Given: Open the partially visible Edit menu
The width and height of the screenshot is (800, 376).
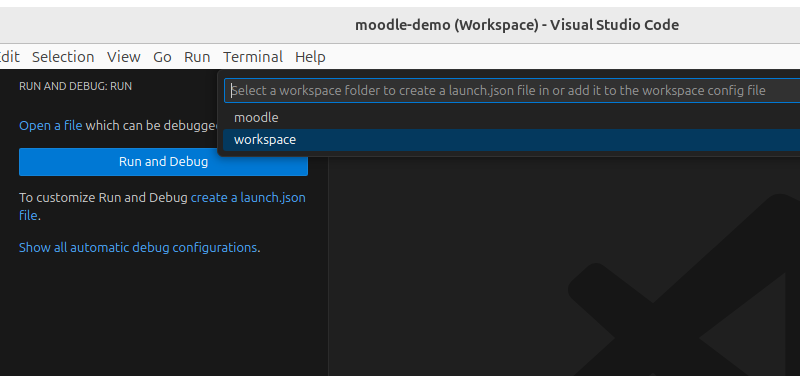Looking at the screenshot, I should pos(10,57).
